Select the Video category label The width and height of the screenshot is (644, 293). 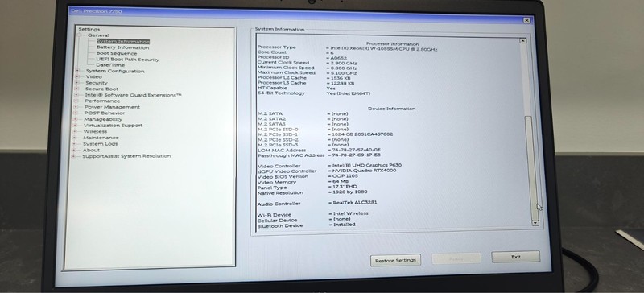click(x=93, y=76)
